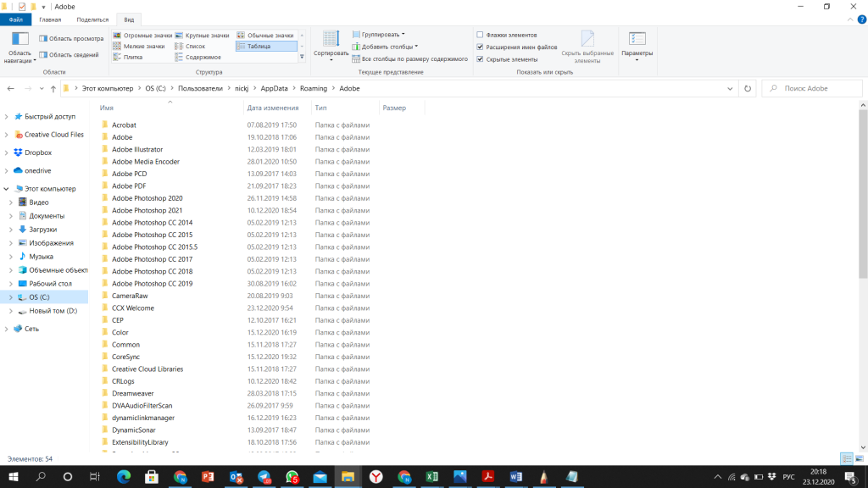Refresh the current folder view
The image size is (868, 488).
point(748,88)
